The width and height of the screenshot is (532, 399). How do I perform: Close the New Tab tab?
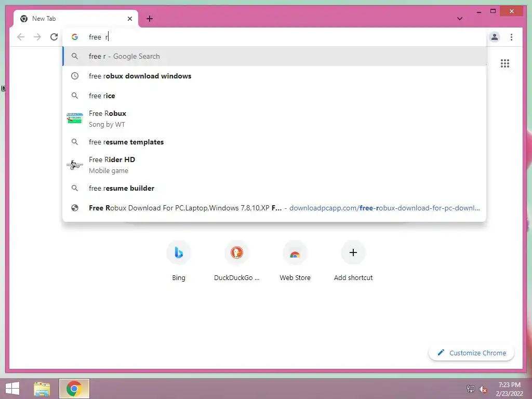point(129,19)
